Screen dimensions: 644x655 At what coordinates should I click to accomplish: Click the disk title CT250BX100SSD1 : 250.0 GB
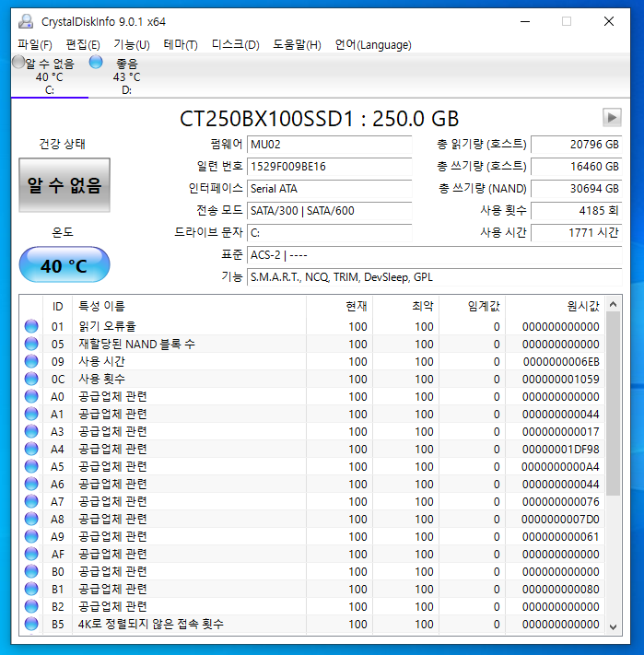tap(319, 119)
